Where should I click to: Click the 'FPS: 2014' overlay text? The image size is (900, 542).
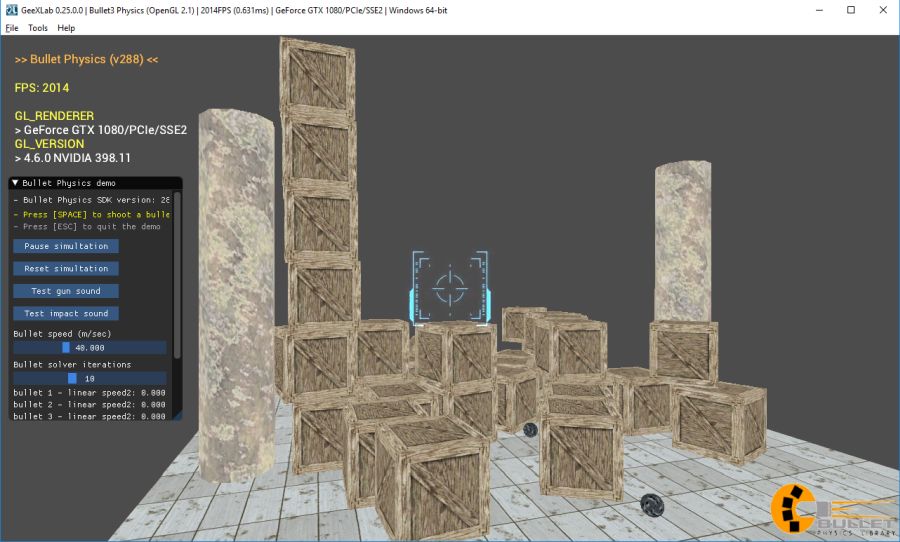(x=42, y=88)
